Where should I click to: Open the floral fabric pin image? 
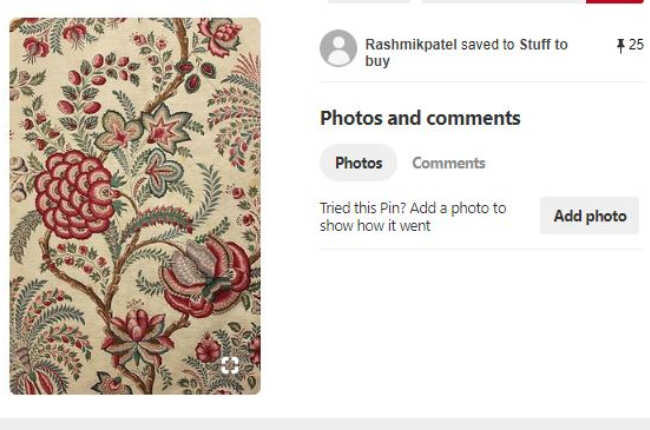[135, 206]
